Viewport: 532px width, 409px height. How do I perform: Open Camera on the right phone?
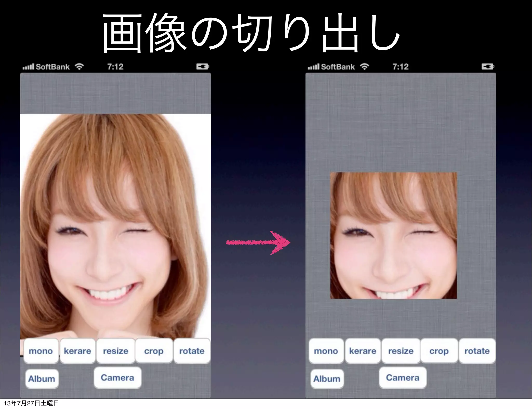[403, 378]
